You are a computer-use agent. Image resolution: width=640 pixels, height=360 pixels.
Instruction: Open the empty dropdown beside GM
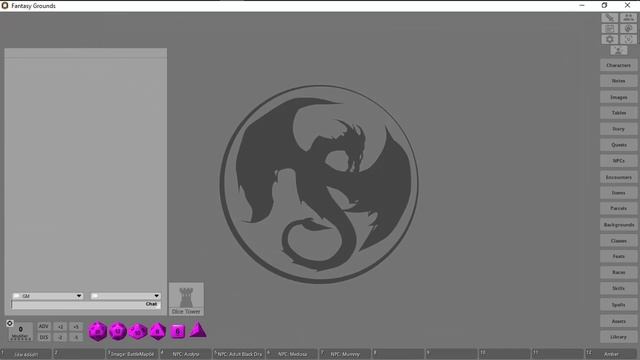[125, 296]
